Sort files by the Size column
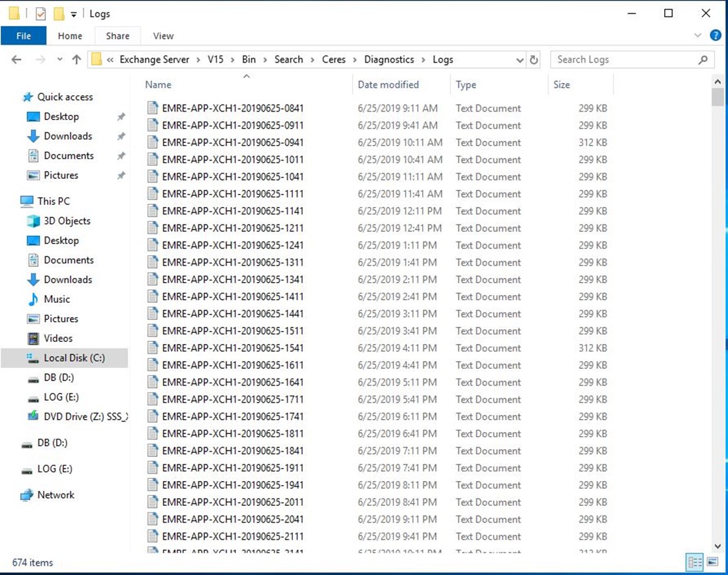Screen dimensions: 728x575 point(561,85)
